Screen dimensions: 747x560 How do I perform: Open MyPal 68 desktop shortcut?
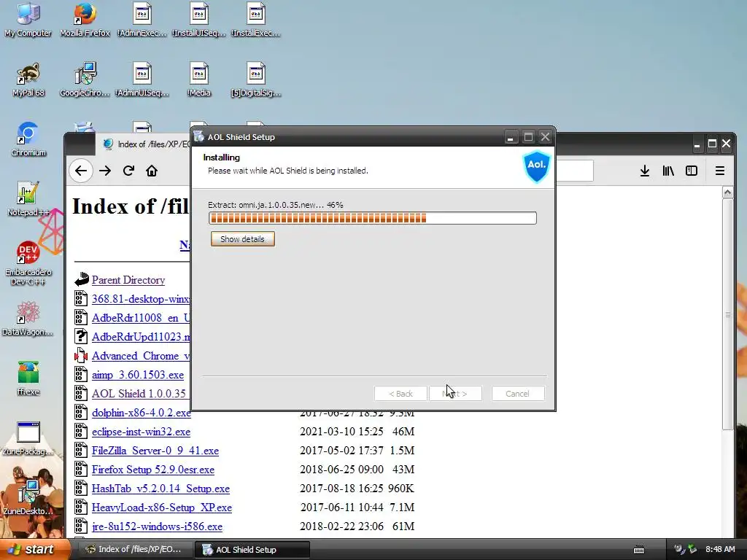(x=28, y=79)
